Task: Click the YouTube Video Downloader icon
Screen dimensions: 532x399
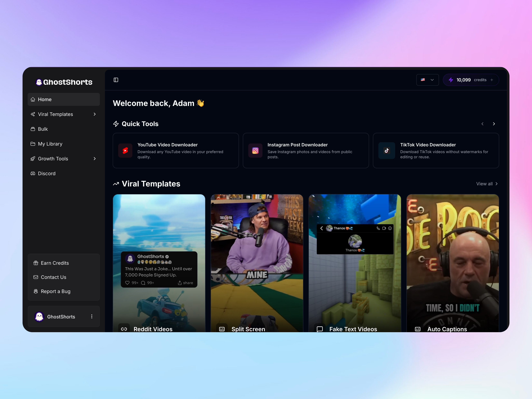Action: click(x=125, y=151)
